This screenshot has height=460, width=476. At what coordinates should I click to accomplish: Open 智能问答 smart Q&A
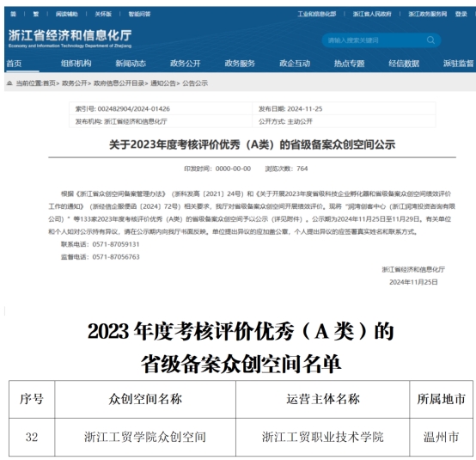click(140, 14)
